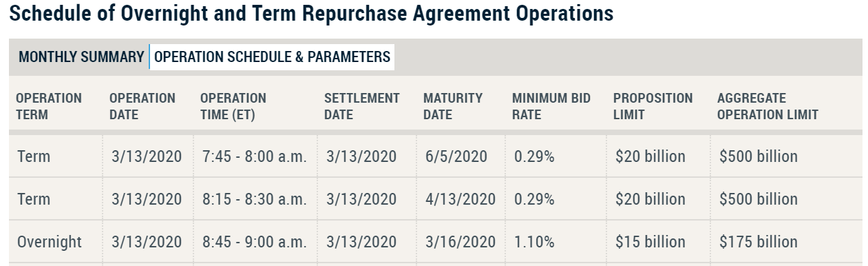Click the Proposition Limit column header

[x=653, y=107]
